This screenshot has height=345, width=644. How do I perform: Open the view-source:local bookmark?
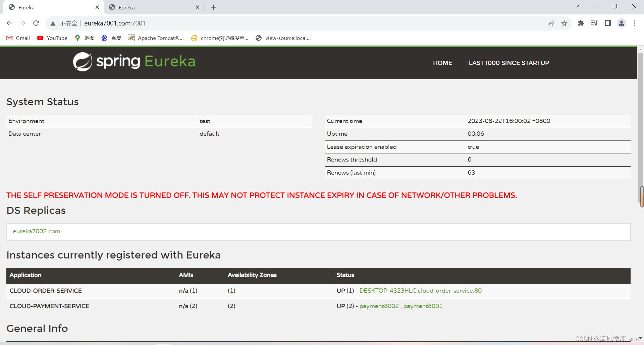[x=283, y=38]
